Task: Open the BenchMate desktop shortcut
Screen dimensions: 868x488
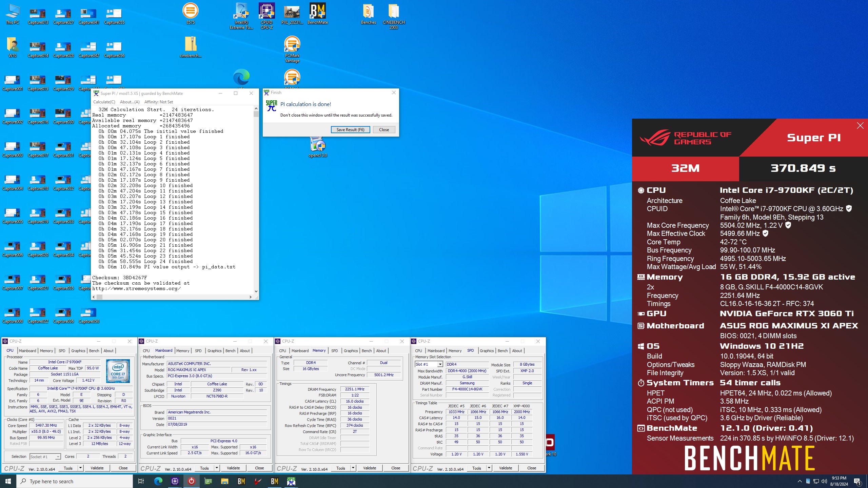Action: pyautogui.click(x=318, y=14)
